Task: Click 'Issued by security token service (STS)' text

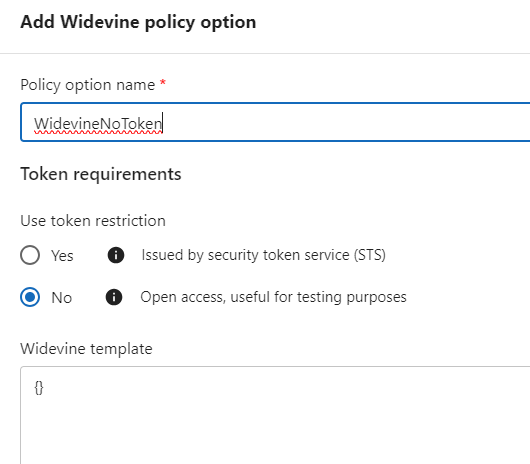Action: 264,255
